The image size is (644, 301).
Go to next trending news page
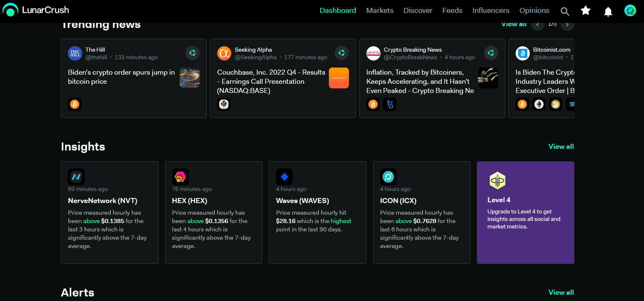coord(567,25)
